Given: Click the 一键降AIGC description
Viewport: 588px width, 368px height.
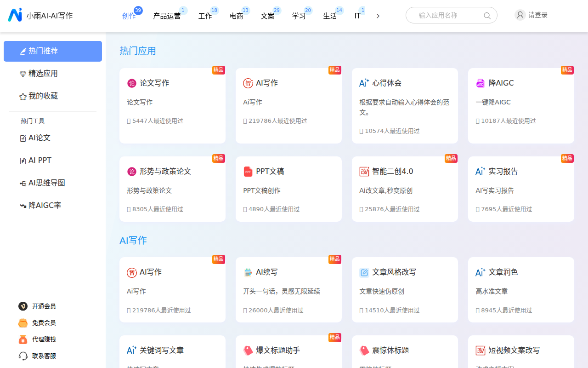Looking at the screenshot, I should pyautogui.click(x=493, y=102).
